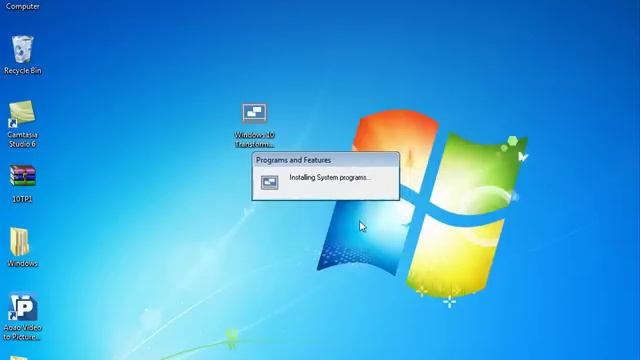Click the Programs and Features title bar

pos(326,160)
